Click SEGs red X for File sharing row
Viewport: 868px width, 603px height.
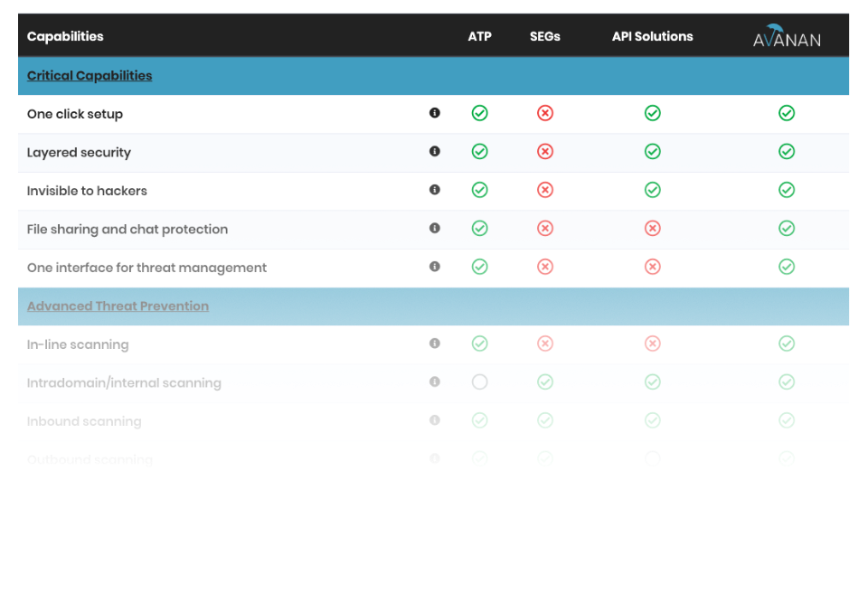click(545, 228)
